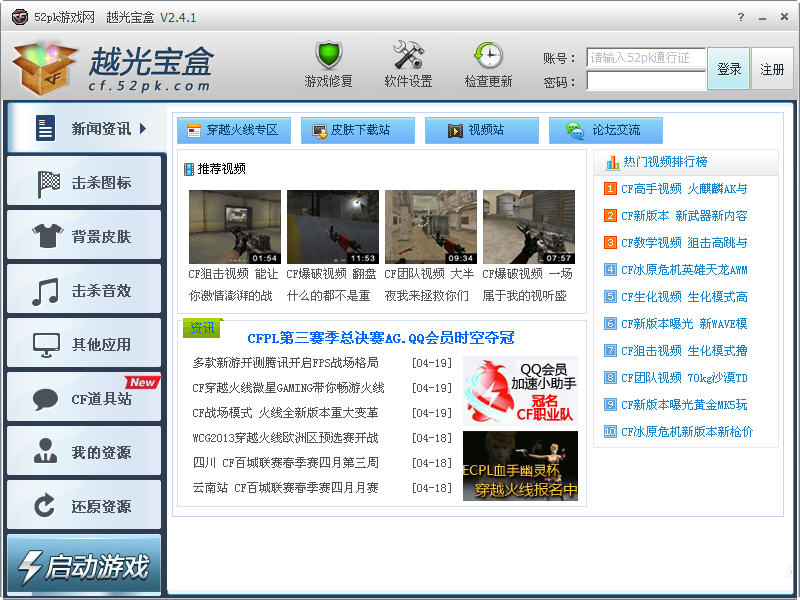This screenshot has height=600, width=800.
Task: Open 软件设置 tools icon
Action: pyautogui.click(x=408, y=55)
